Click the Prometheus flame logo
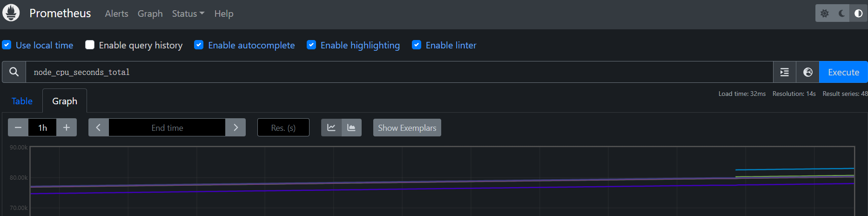 [11, 13]
